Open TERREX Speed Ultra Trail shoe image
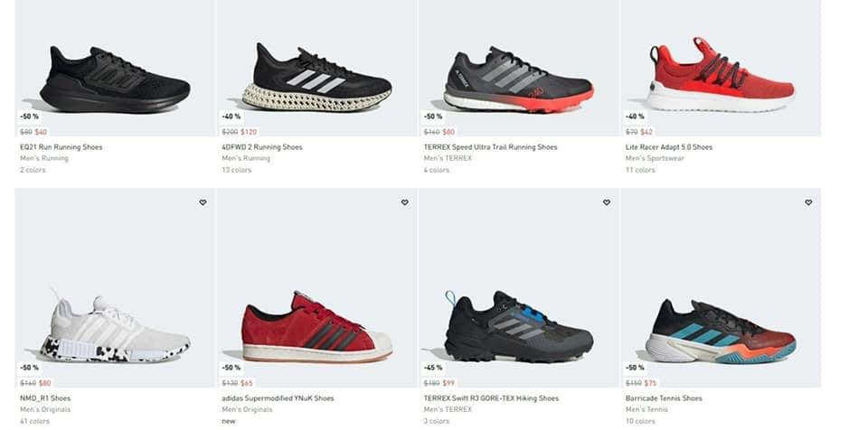The height and width of the screenshot is (430, 868). tap(519, 79)
